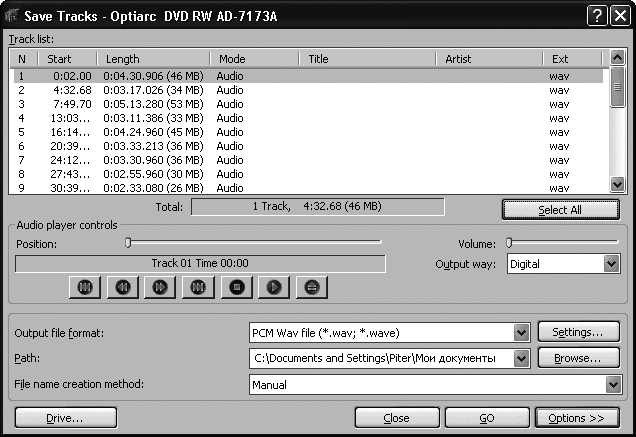Open the Path dropdown list
Viewport: 636px width, 437px height.
[x=520, y=358]
